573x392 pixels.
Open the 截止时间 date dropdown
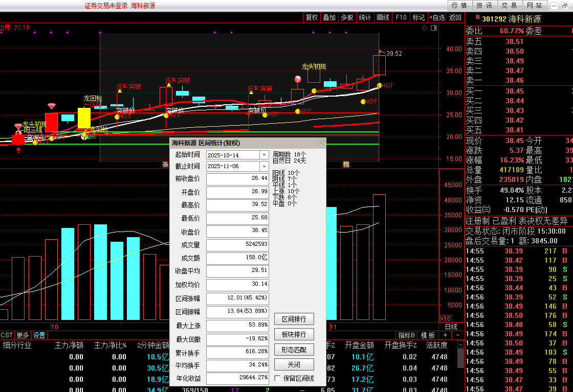(264, 167)
